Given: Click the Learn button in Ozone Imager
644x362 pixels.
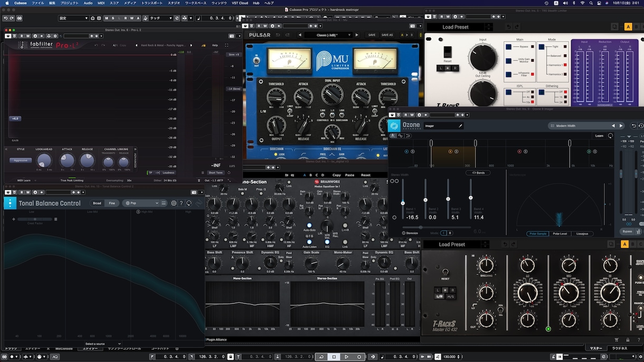Looking at the screenshot, I should (x=599, y=136).
